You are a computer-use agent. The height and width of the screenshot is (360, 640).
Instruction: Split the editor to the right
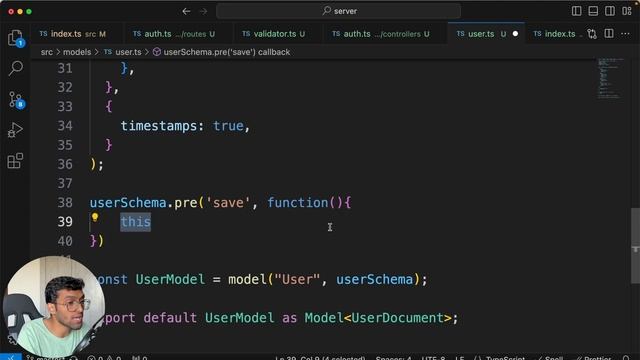click(x=609, y=33)
